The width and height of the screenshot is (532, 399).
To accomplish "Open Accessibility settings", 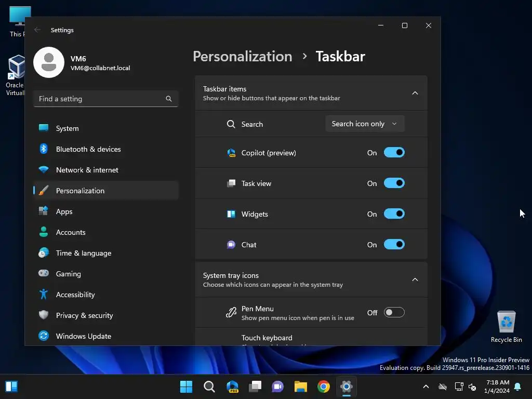I will click(x=106, y=295).
